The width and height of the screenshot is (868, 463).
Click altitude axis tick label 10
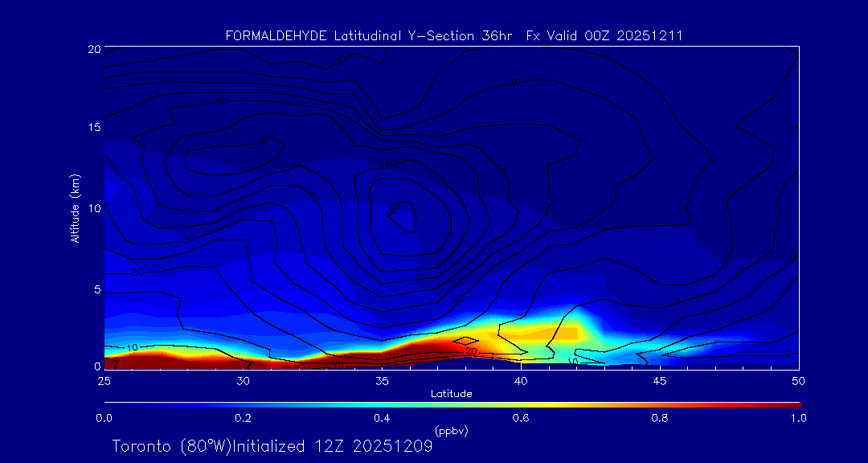(x=93, y=208)
